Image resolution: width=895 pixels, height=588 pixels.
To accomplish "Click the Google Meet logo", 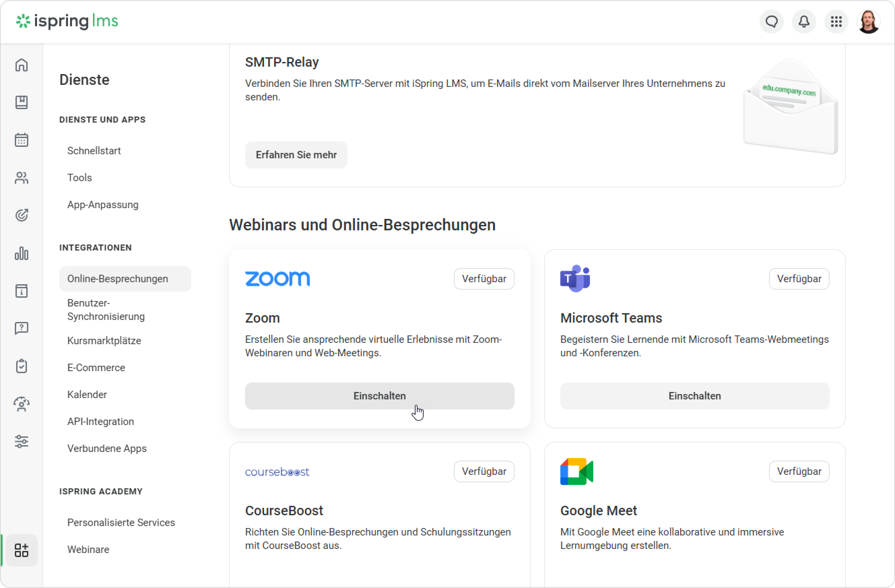I will tap(576, 471).
